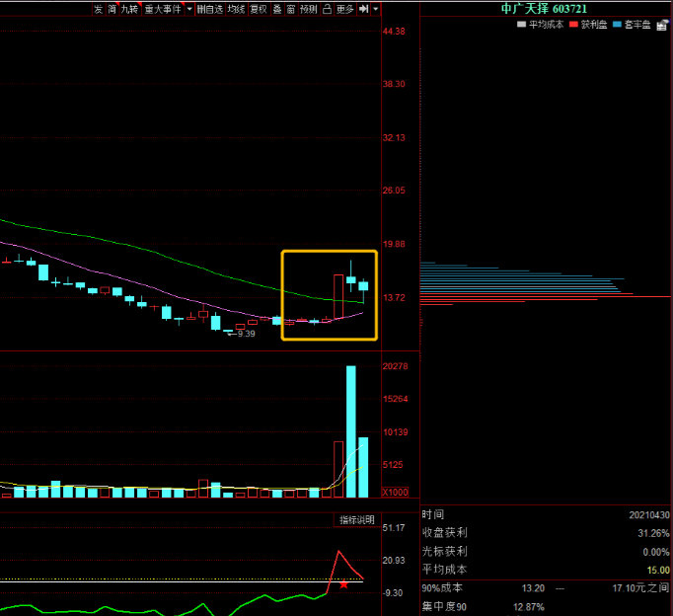Click the red 获利盘 legend swatch

573,25
